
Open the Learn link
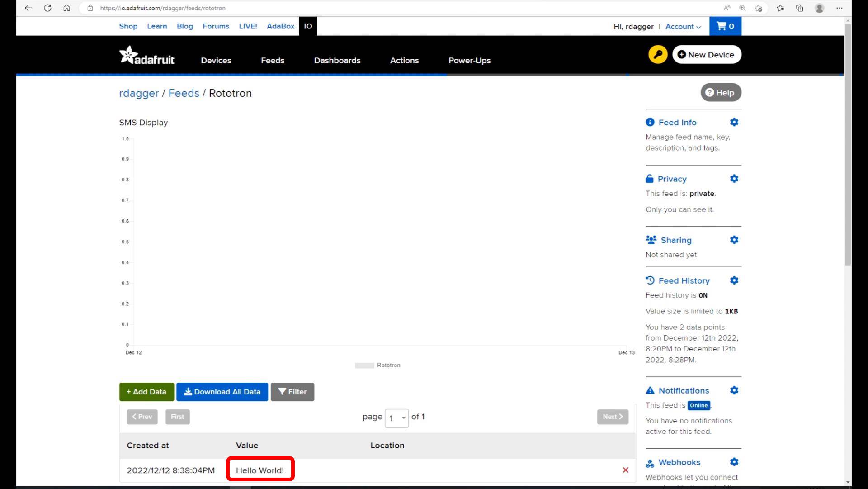pyautogui.click(x=157, y=26)
